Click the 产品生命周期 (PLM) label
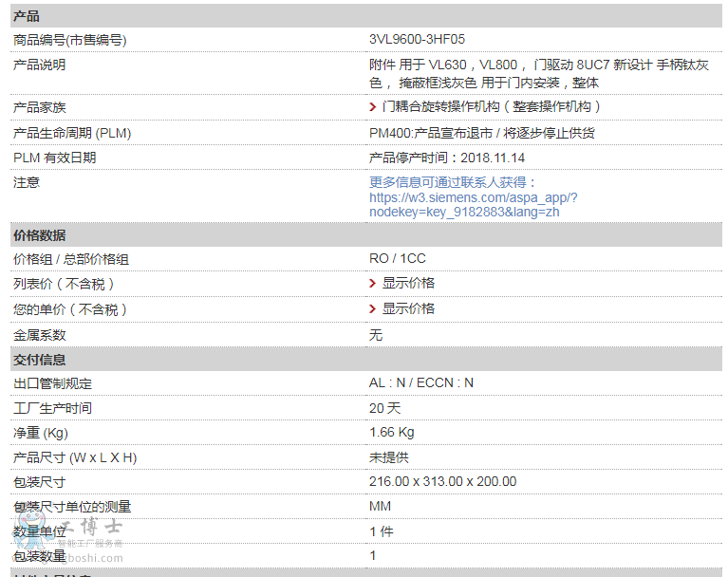This screenshot has width=728, height=577. [x=72, y=133]
